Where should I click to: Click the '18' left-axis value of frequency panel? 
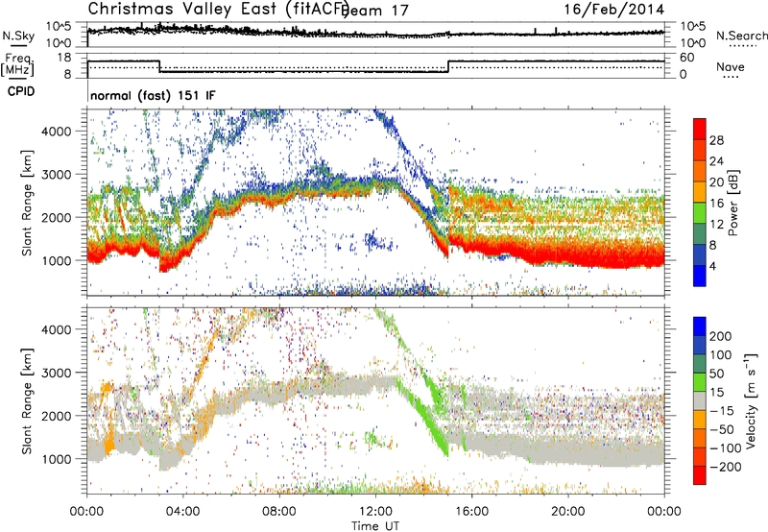click(x=64, y=58)
